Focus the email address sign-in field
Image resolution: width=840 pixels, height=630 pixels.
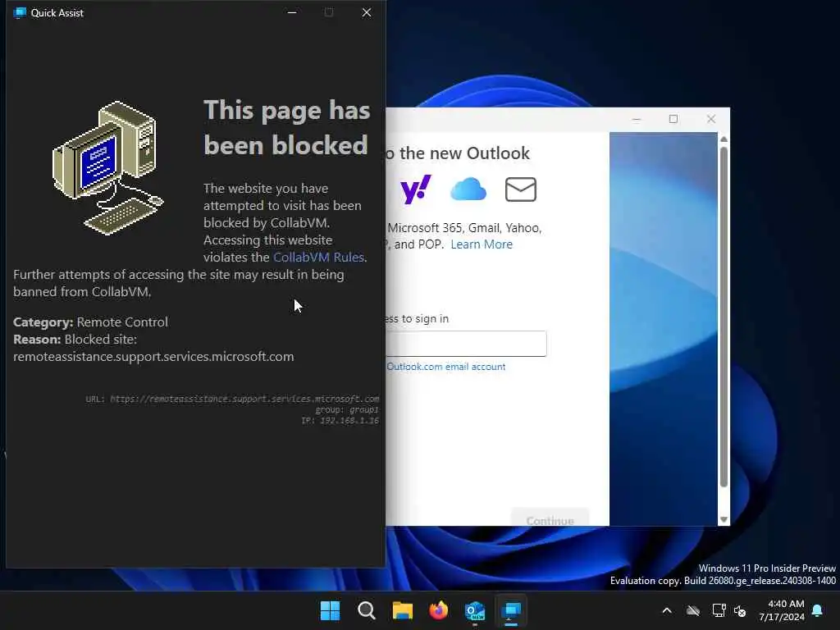coord(466,344)
